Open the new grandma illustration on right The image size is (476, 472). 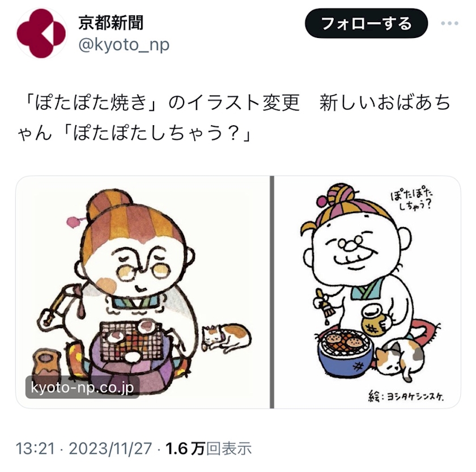pyautogui.click(x=367, y=292)
